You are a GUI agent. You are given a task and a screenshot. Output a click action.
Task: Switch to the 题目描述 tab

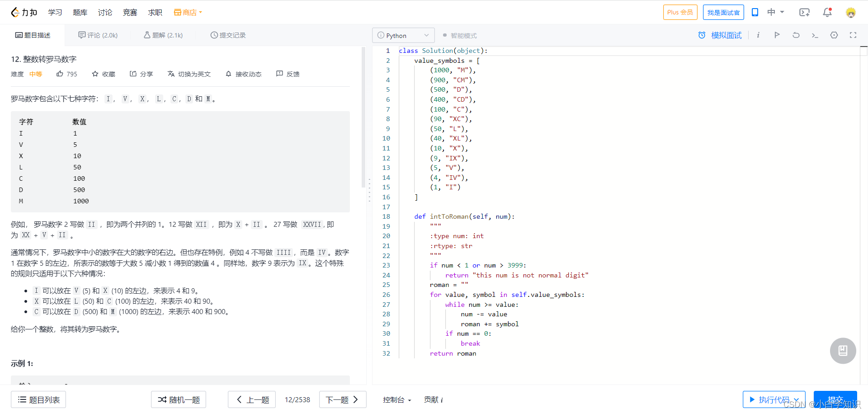(33, 35)
